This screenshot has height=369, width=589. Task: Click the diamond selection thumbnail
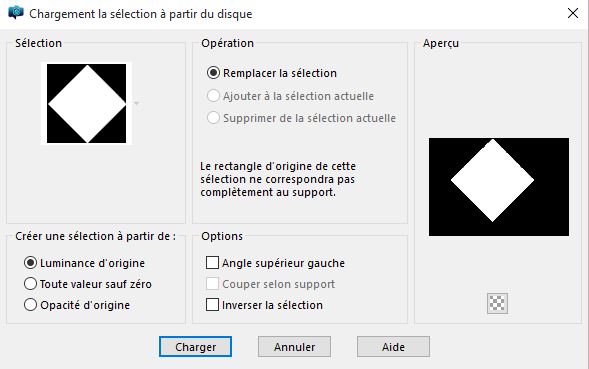[x=86, y=103]
